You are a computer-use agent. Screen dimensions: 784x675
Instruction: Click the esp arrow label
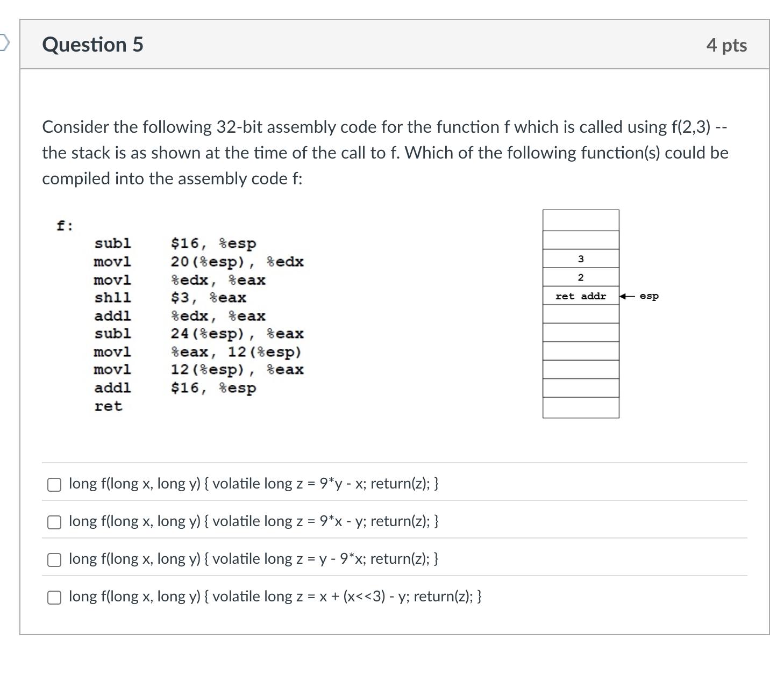click(x=648, y=296)
